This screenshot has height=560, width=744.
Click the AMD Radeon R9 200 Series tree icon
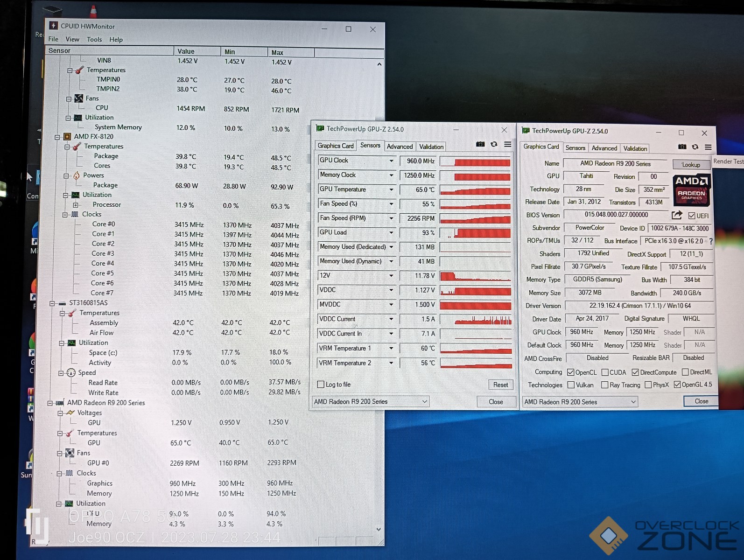pyautogui.click(x=60, y=403)
